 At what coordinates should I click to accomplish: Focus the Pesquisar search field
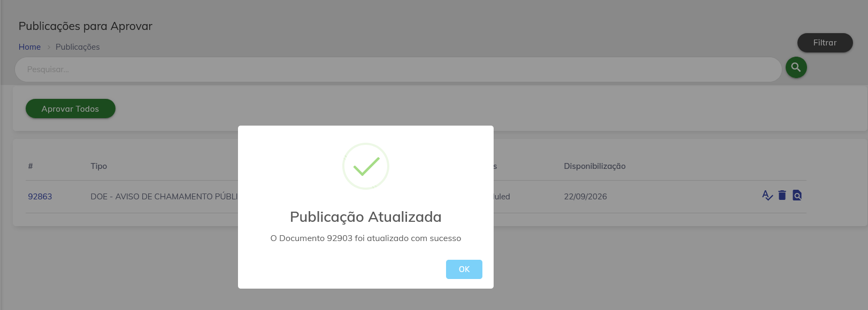[398, 69]
